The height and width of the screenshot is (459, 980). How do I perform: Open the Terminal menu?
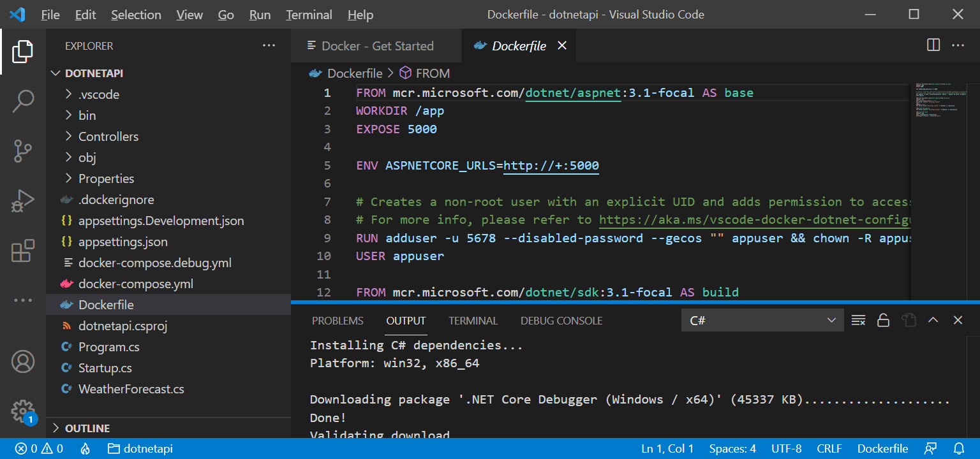point(309,15)
